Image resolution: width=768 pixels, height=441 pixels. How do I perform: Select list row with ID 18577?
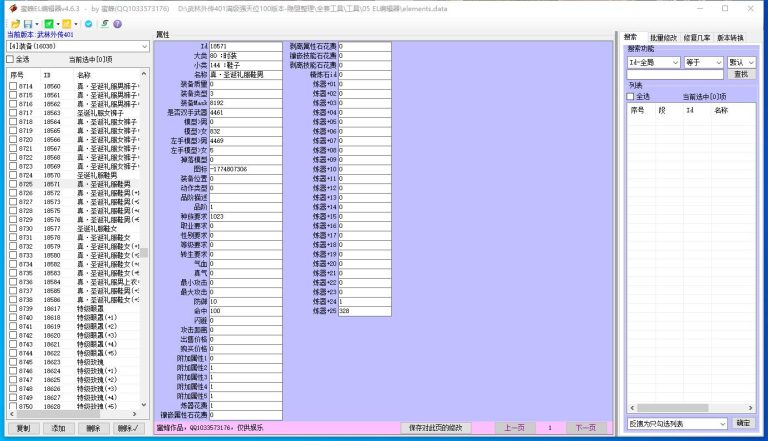point(74,228)
